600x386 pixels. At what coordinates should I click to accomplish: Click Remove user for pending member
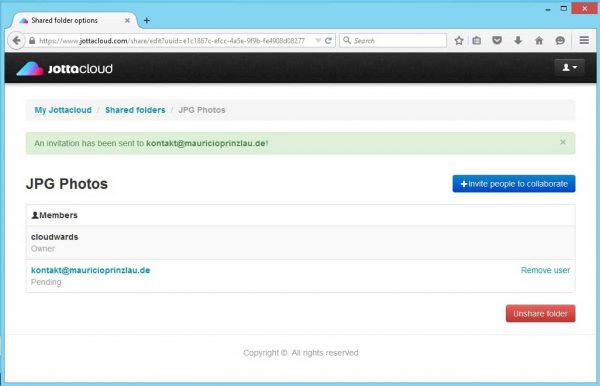(545, 270)
